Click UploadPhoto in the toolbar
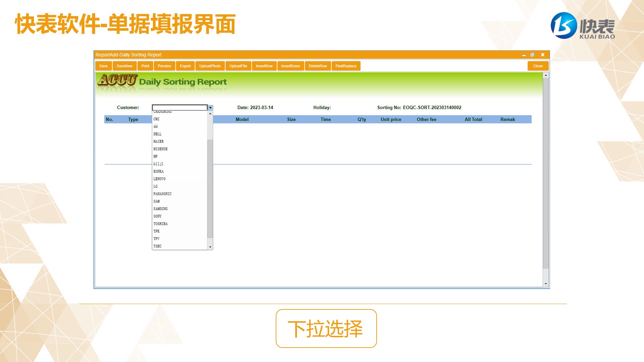The image size is (644, 362). click(210, 66)
